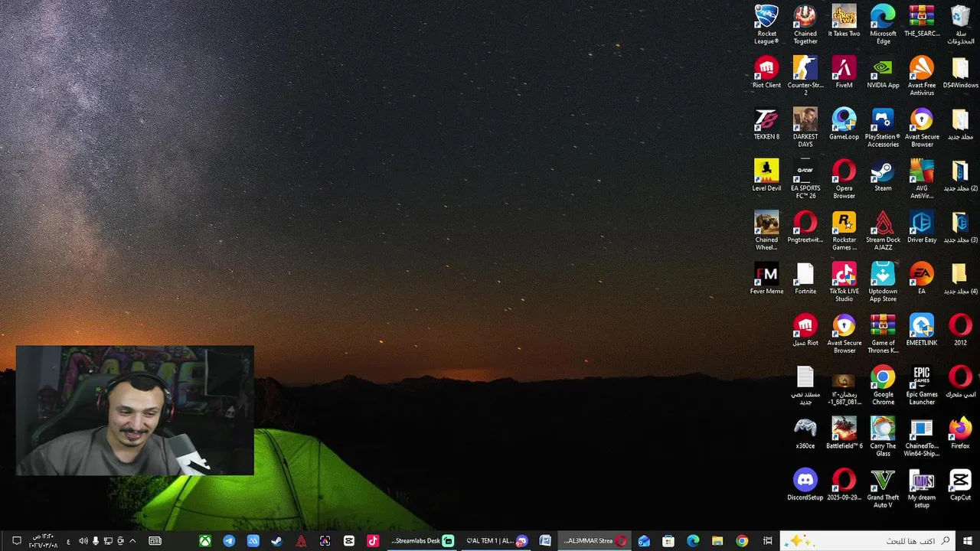Launch the NVIDIA App icon
This screenshot has width=980, height=551.
point(883,72)
